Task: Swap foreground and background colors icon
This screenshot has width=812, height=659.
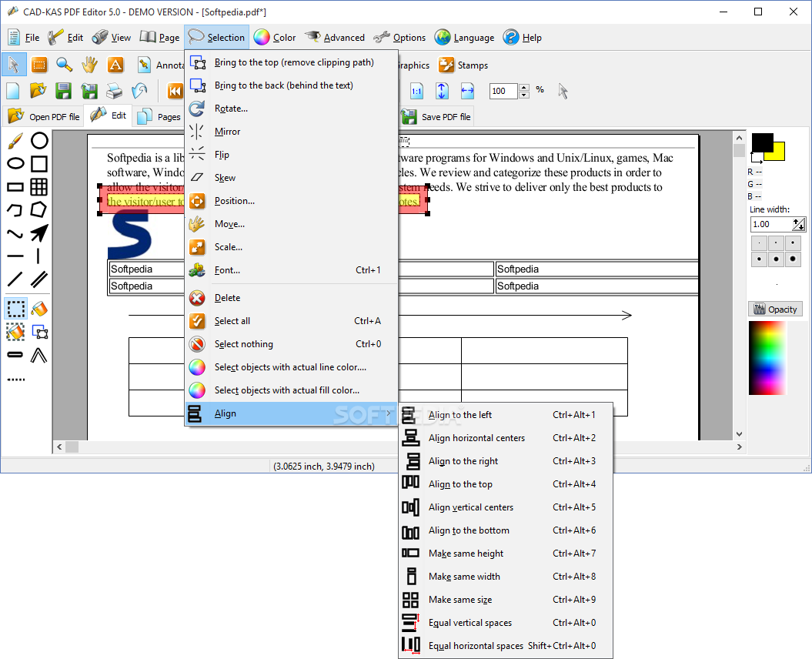Action: [x=757, y=159]
